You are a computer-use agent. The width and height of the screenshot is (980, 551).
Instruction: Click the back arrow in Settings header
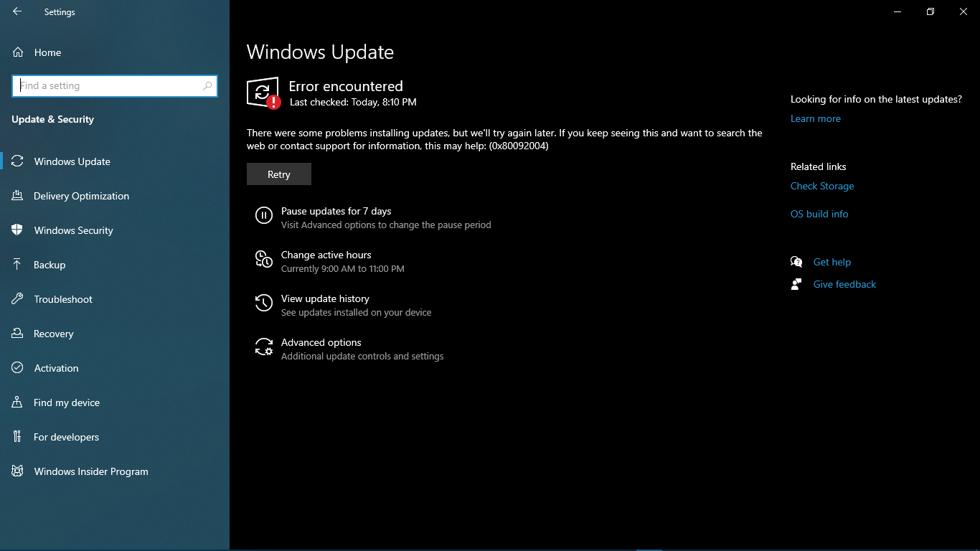(x=17, y=11)
